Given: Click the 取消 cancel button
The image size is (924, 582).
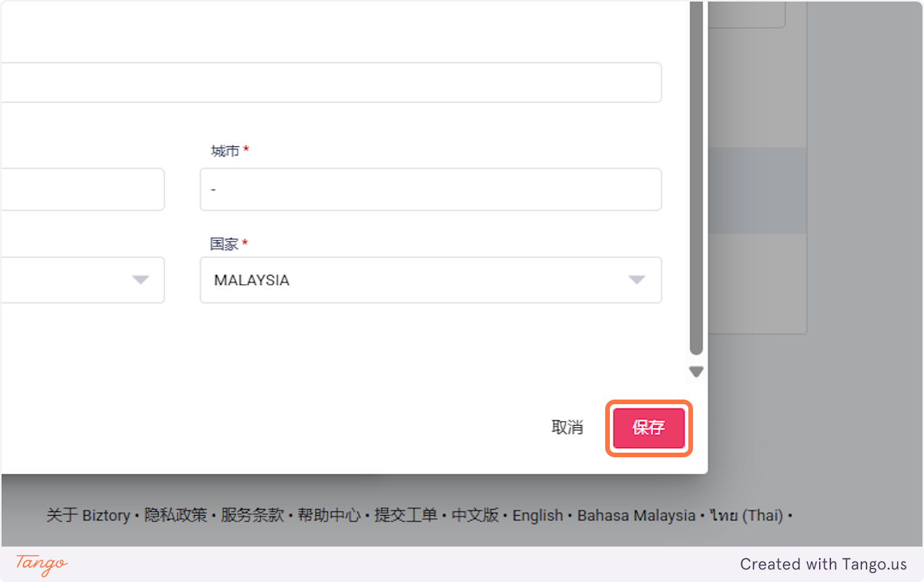Looking at the screenshot, I should pyautogui.click(x=567, y=428).
